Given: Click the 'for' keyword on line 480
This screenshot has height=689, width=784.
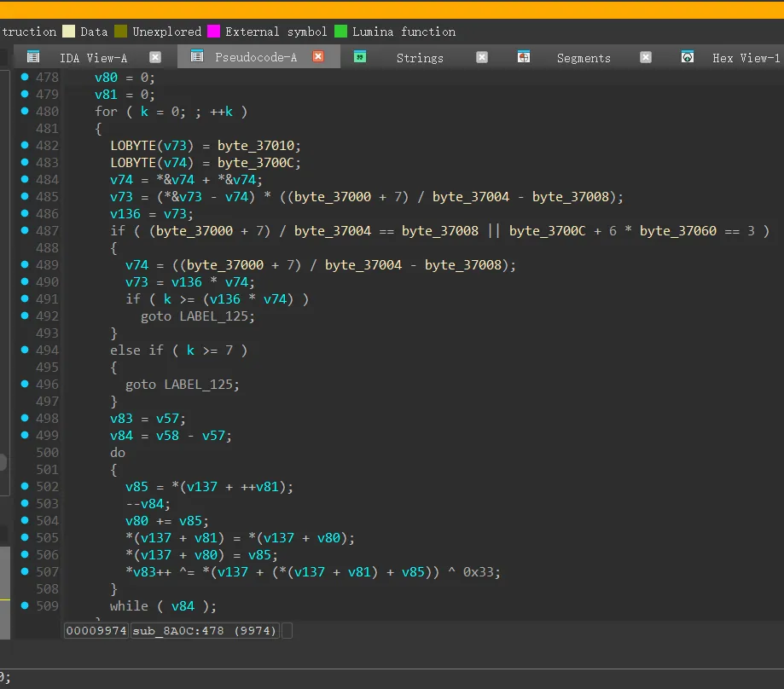Looking at the screenshot, I should [106, 112].
